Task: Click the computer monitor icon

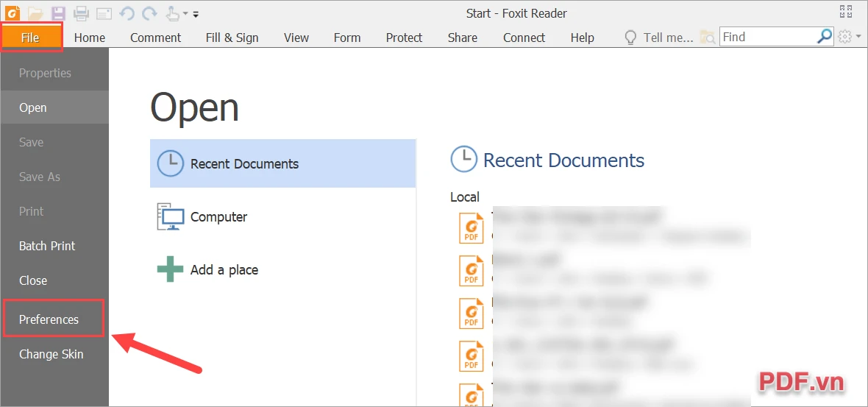Action: tap(171, 216)
